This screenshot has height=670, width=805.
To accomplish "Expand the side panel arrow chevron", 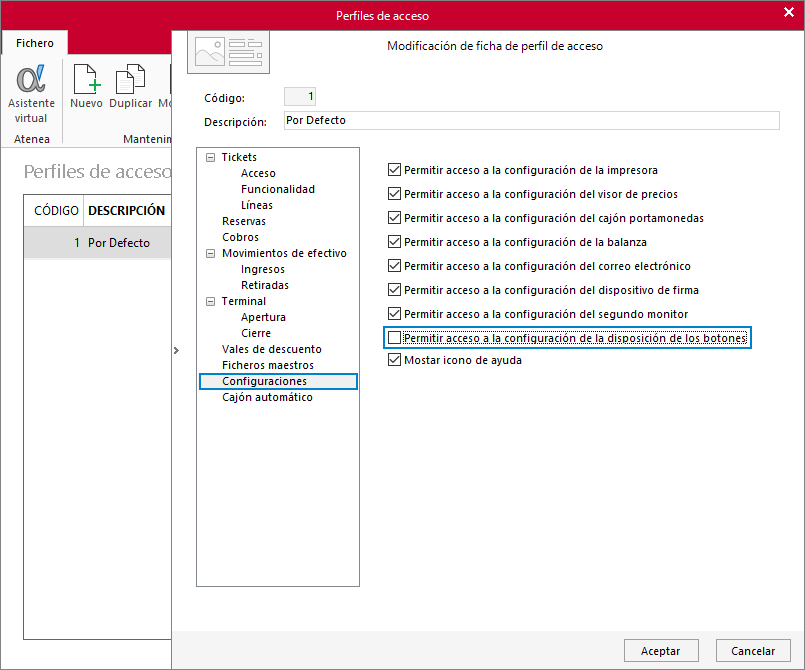I will tap(176, 350).
